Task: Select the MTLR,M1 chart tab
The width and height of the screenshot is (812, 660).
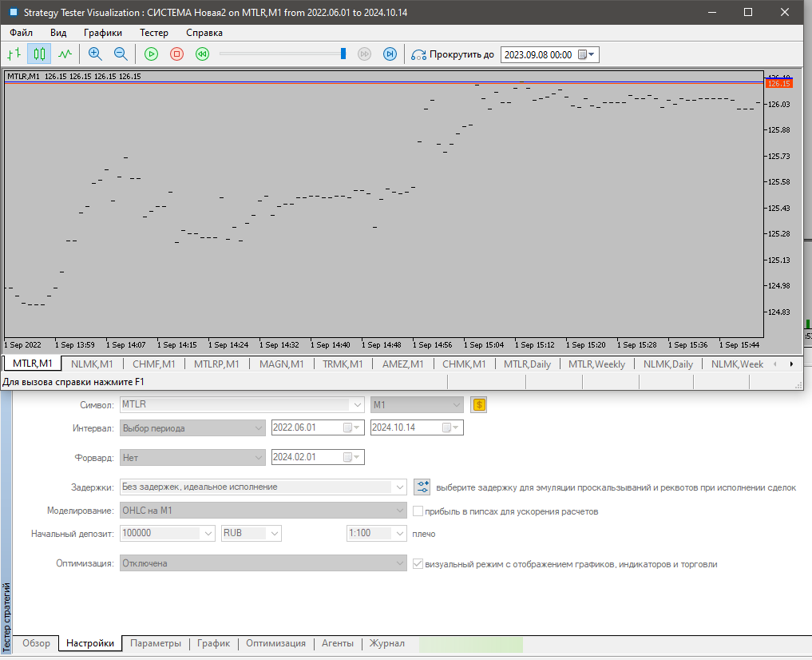Action: point(32,364)
